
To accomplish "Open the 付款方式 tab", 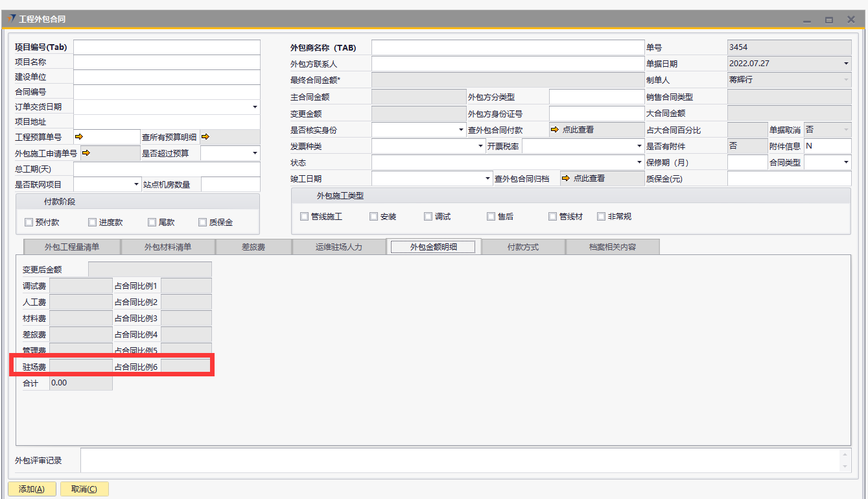I will pos(522,247).
